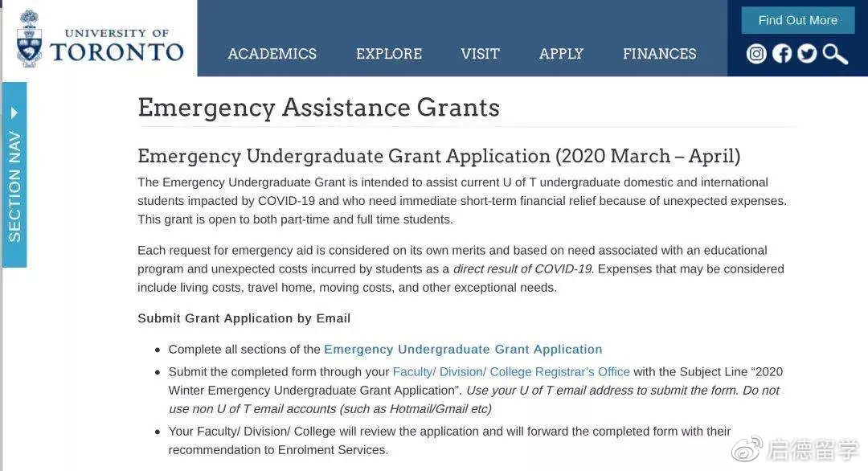Open the Finances menu
Image resolution: width=868 pixels, height=471 pixels.
point(659,54)
